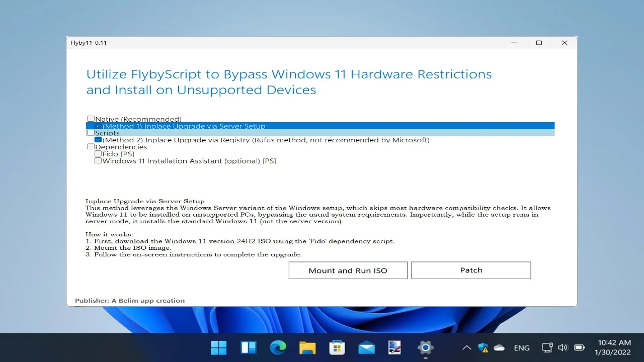The width and height of the screenshot is (644, 362).
Task: Open the Mail app from taskbar
Action: pyautogui.click(x=366, y=347)
